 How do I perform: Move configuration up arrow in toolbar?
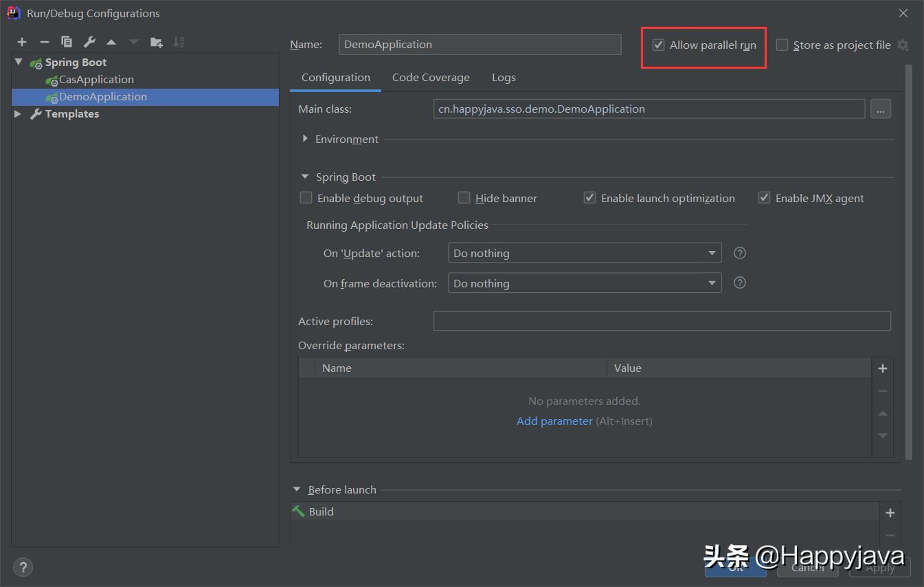(x=111, y=42)
